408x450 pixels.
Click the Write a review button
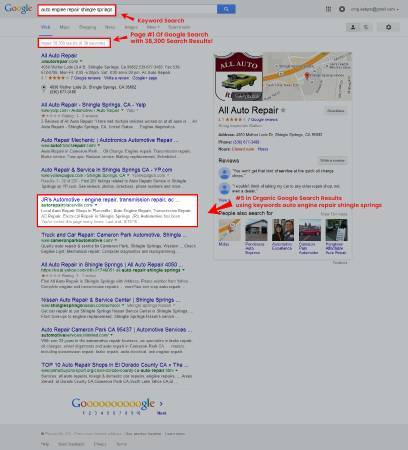tap(332, 161)
